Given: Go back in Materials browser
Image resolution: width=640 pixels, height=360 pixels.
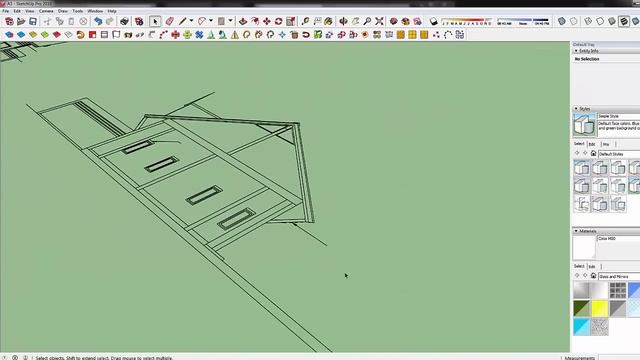Looking at the screenshot, I should (577, 276).
